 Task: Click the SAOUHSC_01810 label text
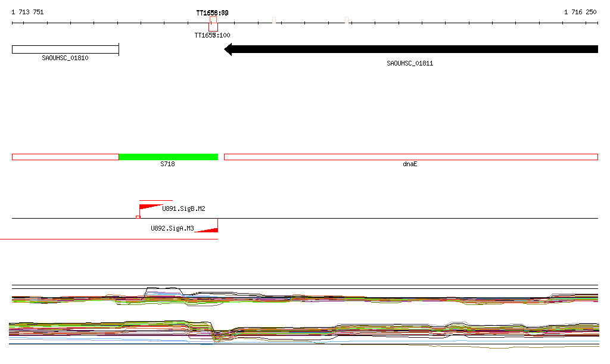click(x=65, y=58)
